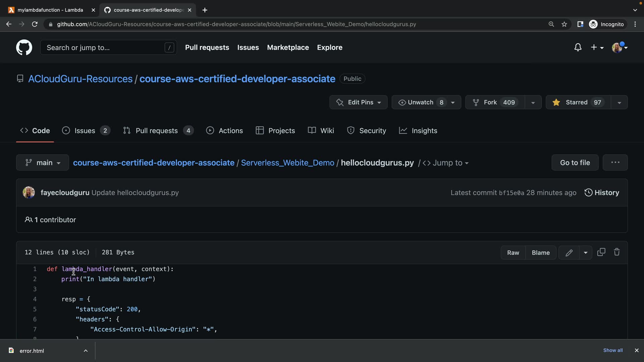Open the Insights tab
Viewport: 644px width, 362px height.
point(418,131)
